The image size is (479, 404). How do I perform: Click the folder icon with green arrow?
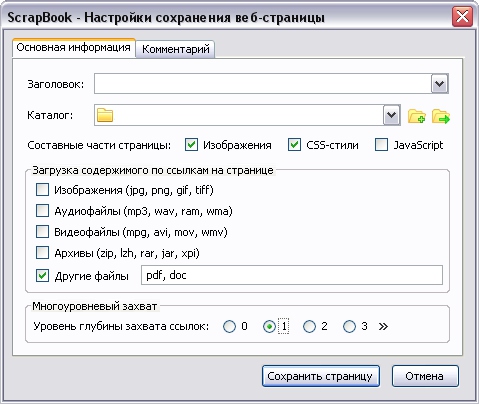coord(441,116)
